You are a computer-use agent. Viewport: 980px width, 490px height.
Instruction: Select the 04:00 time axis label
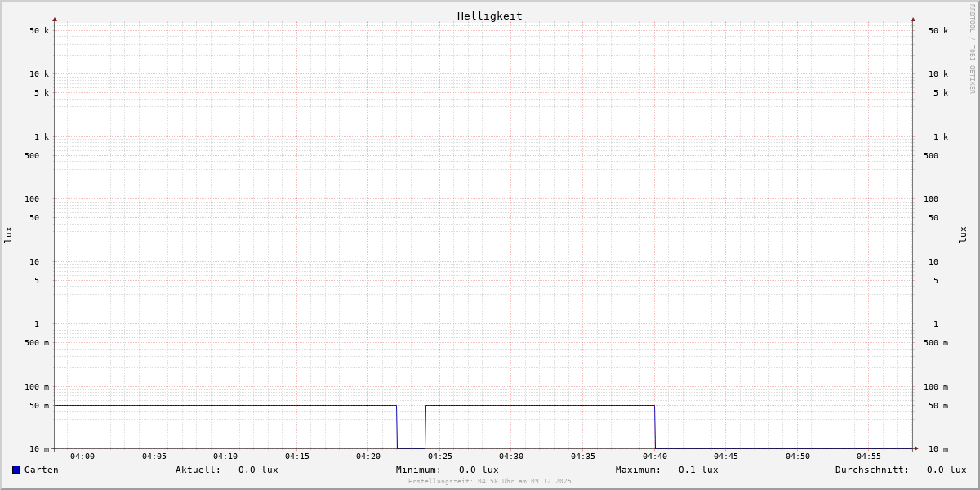coord(82,457)
